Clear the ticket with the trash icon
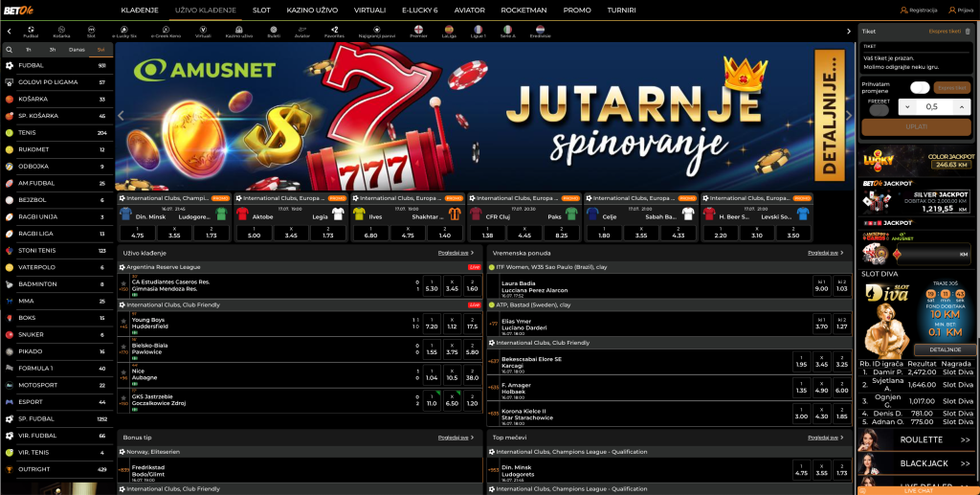 coord(969,31)
